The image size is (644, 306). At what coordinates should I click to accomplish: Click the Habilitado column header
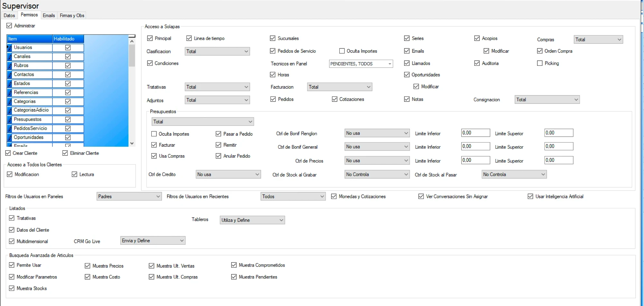coord(68,39)
